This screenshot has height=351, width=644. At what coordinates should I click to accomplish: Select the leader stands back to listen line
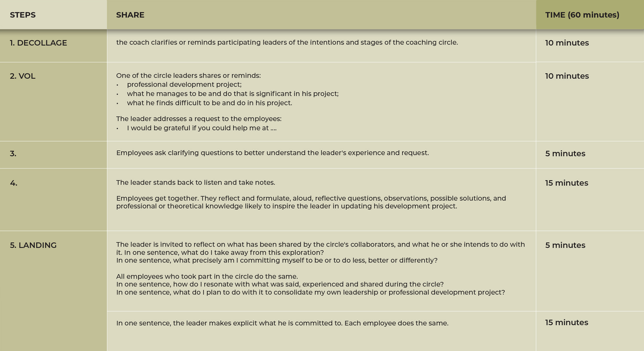196,183
